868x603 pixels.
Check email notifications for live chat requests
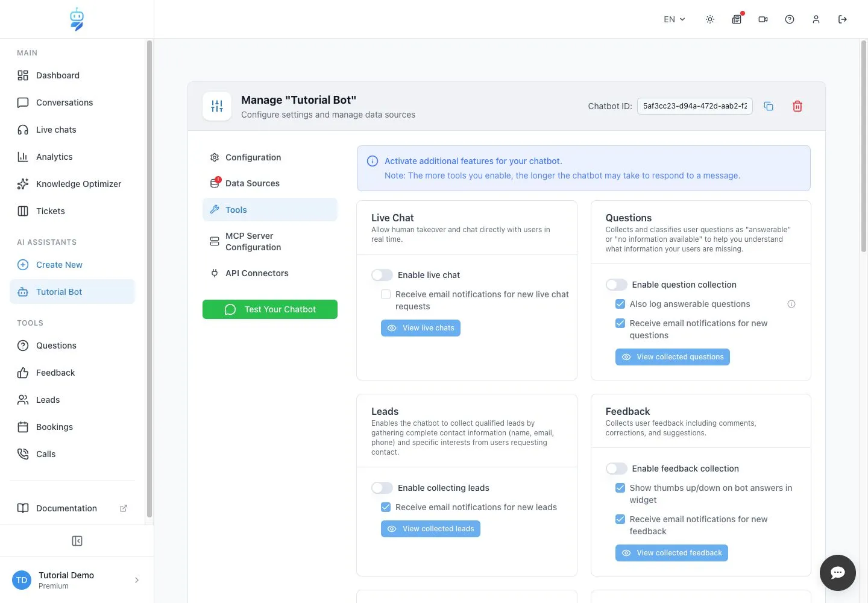[386, 294]
